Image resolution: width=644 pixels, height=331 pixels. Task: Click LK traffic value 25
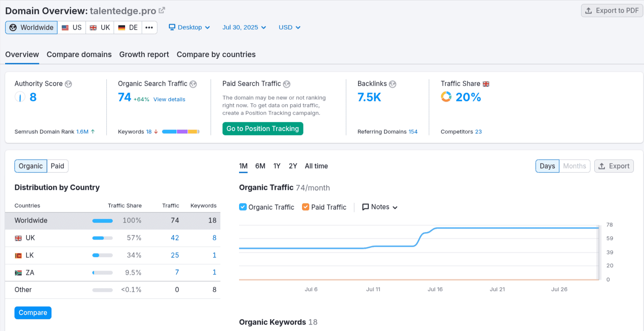175,255
